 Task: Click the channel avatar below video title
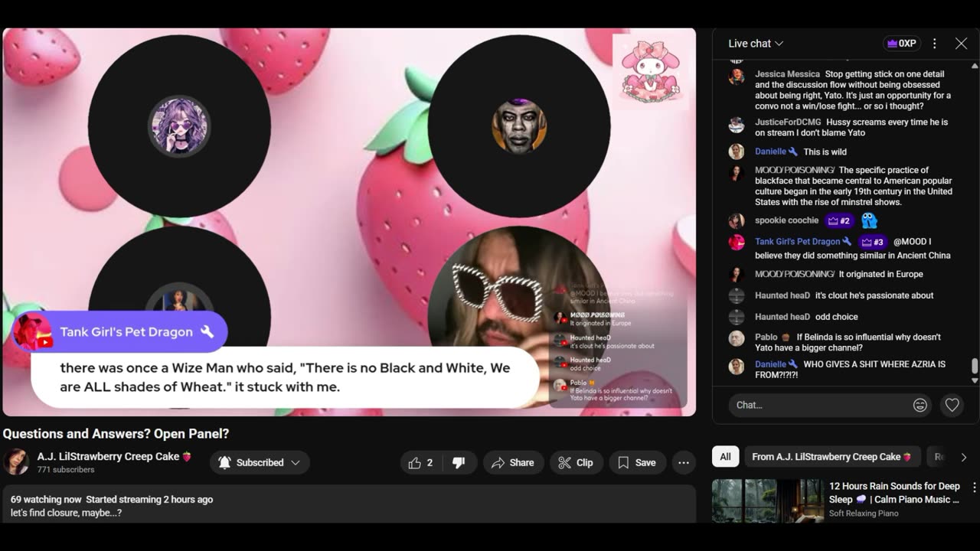point(16,461)
